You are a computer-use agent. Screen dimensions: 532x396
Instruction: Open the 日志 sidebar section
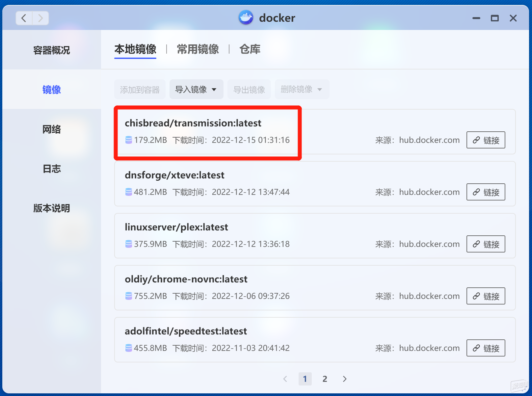52,169
